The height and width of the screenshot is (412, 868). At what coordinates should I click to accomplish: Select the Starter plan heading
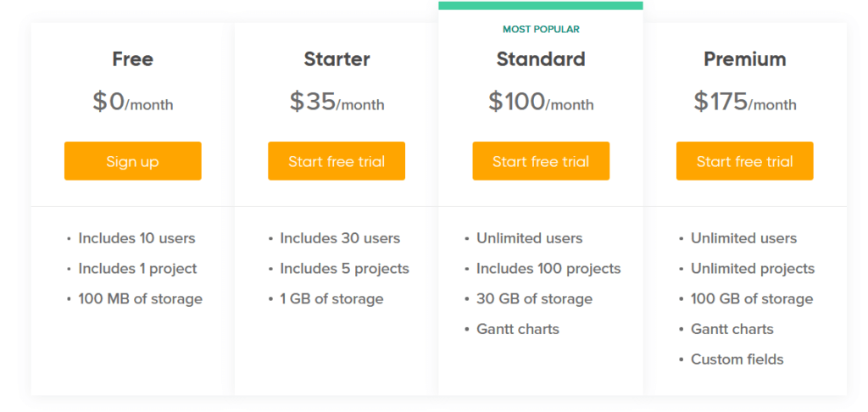[x=337, y=59]
